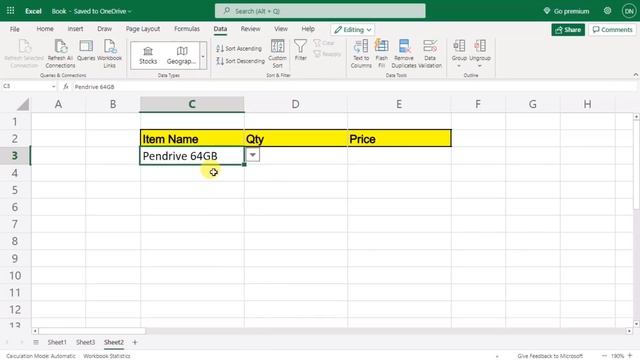
Task: Switch to the Review tab
Action: coord(250,29)
